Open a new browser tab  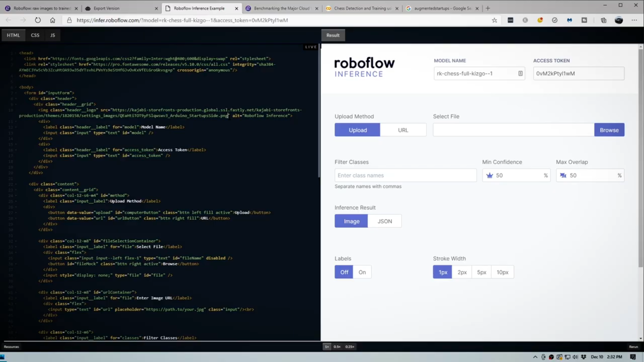point(488,8)
